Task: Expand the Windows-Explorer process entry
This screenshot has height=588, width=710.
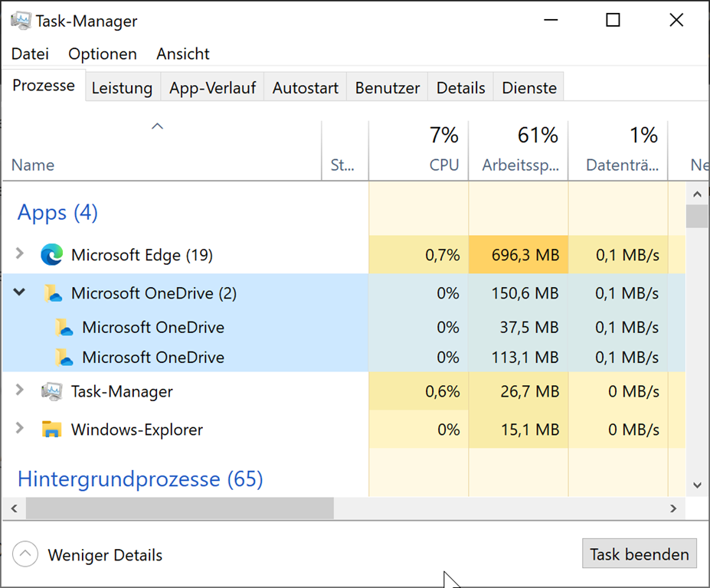Action: click(x=20, y=429)
